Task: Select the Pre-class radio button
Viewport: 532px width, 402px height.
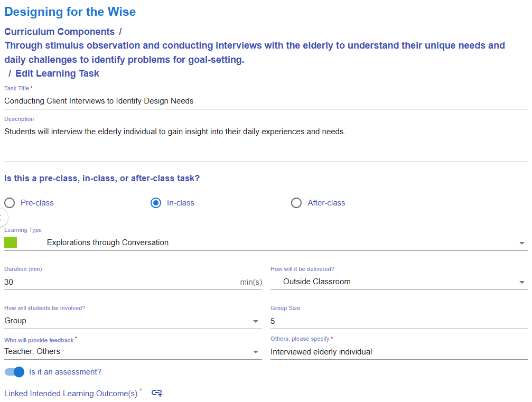Action: pyautogui.click(x=10, y=203)
